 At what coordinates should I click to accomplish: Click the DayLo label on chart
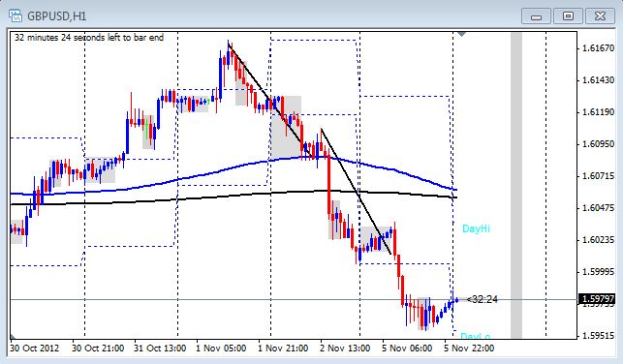(x=475, y=336)
